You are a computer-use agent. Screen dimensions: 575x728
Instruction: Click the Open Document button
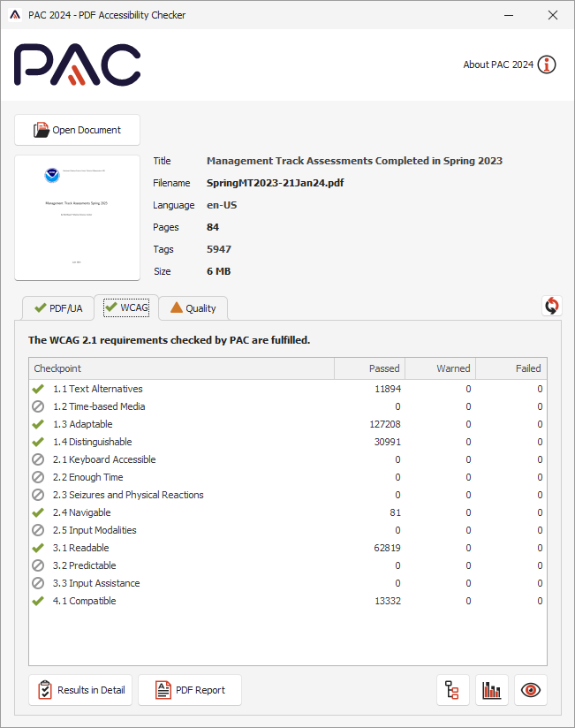78,130
